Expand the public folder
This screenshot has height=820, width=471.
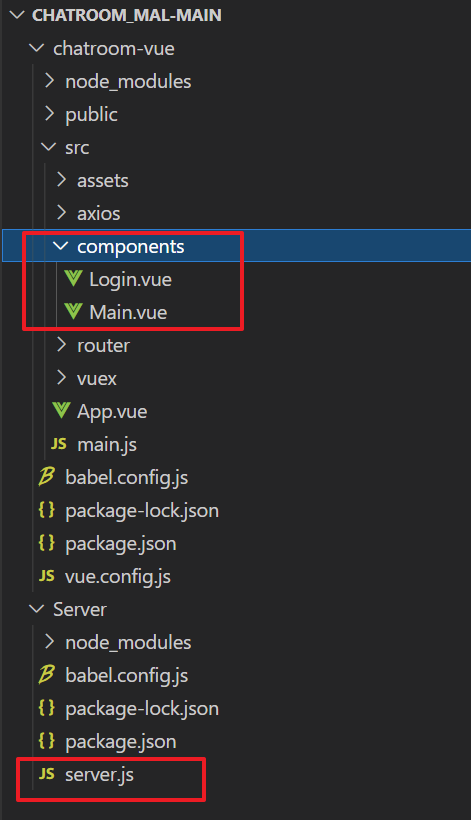pyautogui.click(x=50, y=114)
